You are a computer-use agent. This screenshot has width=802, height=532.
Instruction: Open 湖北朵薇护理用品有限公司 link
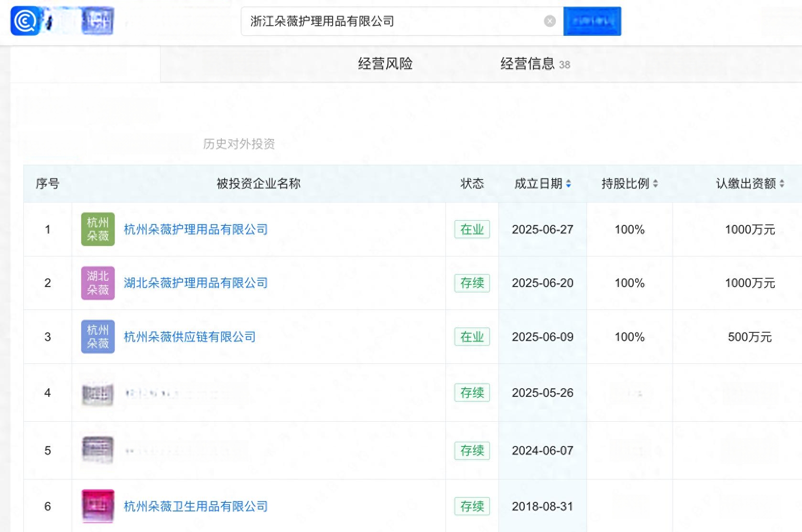pos(196,283)
